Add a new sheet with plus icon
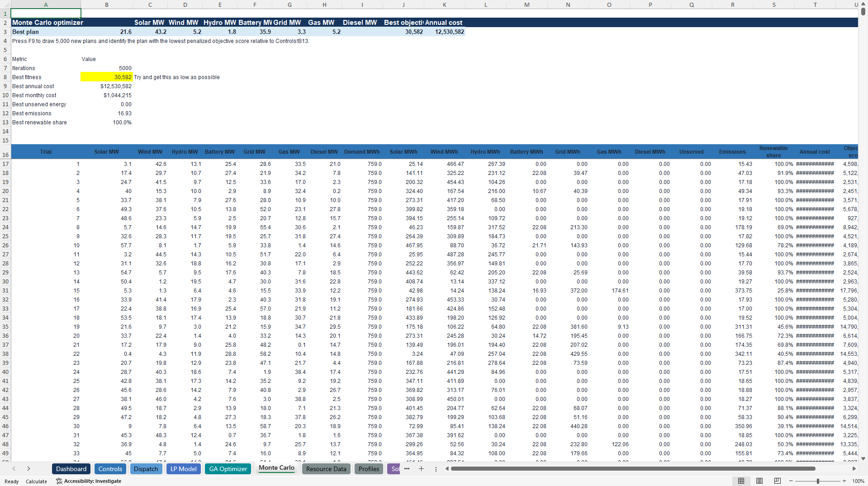Viewport: 868px width, 486px height. (x=421, y=469)
